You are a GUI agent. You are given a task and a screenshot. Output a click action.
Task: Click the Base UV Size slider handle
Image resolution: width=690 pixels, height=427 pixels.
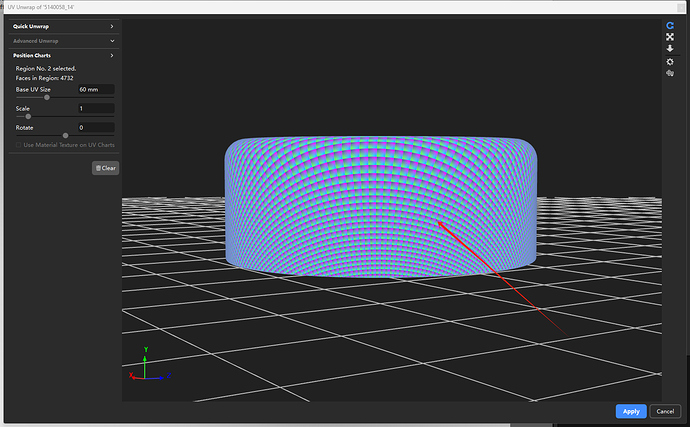(47, 97)
